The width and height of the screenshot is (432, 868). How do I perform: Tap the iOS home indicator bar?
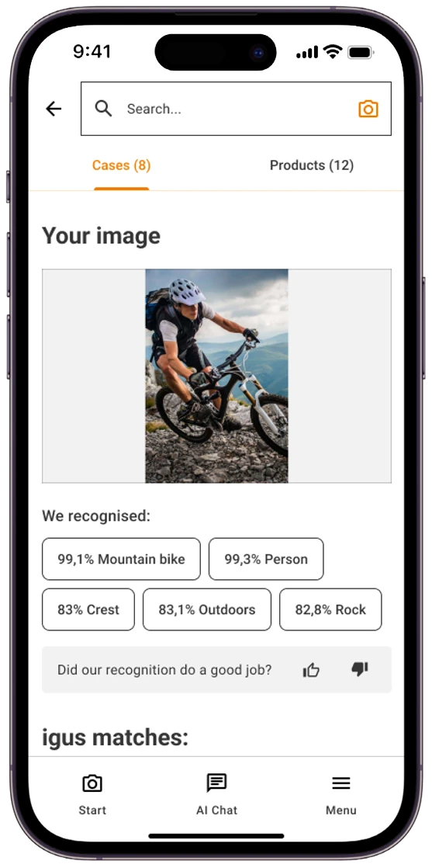pyautogui.click(x=216, y=836)
